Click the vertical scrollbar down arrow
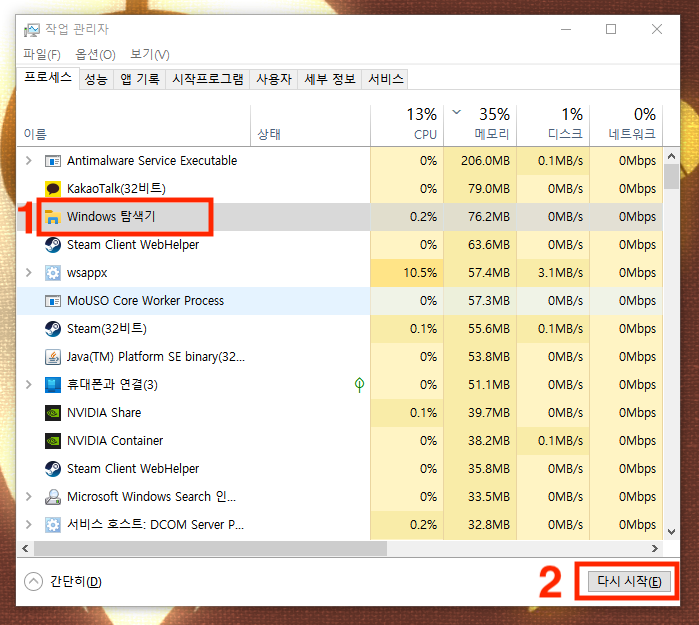This screenshot has height=625, width=699. tap(671, 532)
